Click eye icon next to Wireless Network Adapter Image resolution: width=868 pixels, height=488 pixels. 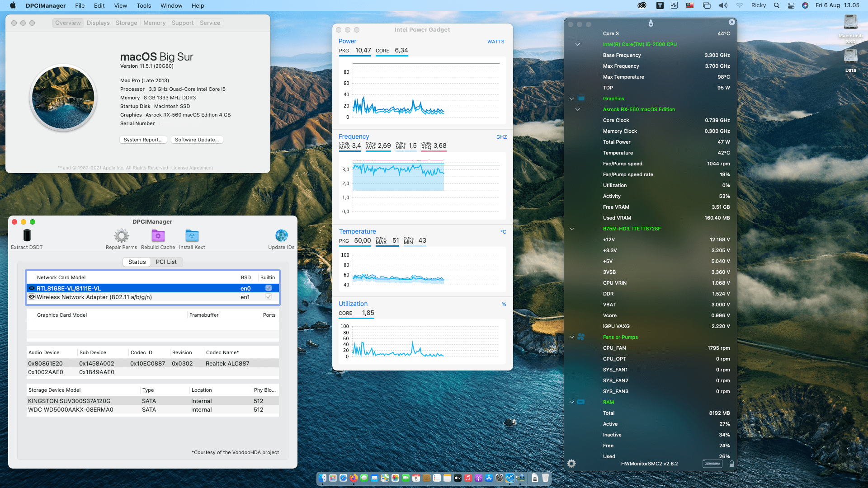tap(32, 297)
